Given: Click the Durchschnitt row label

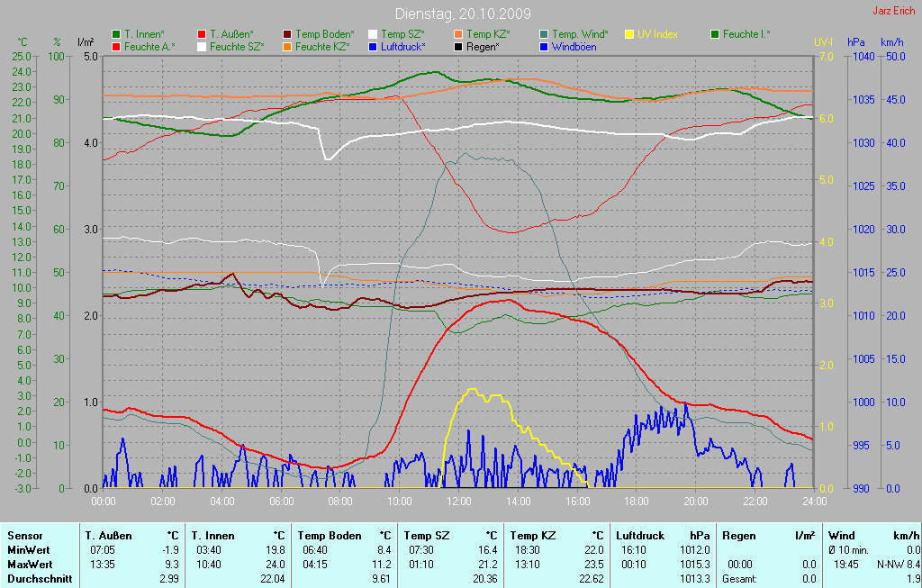Looking at the screenshot, I should (x=39, y=579).
